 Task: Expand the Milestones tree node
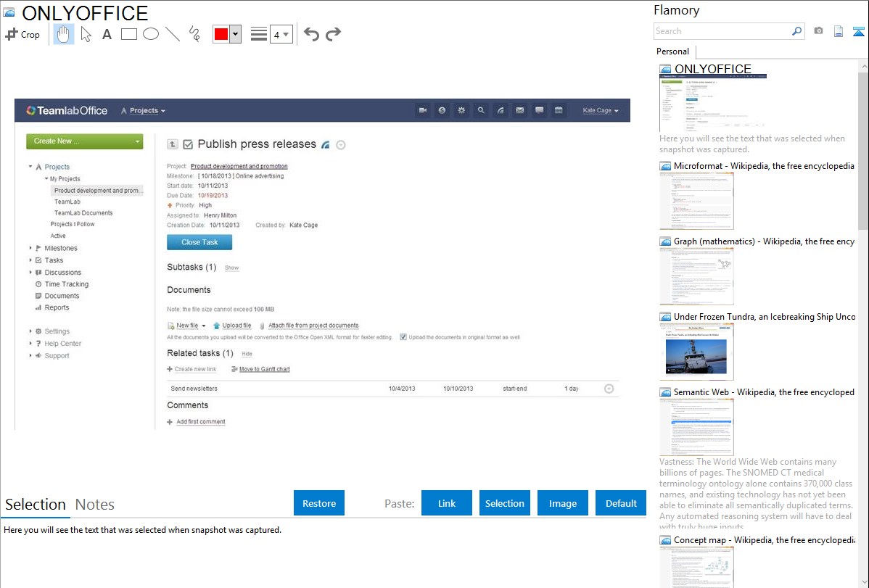[x=30, y=248]
